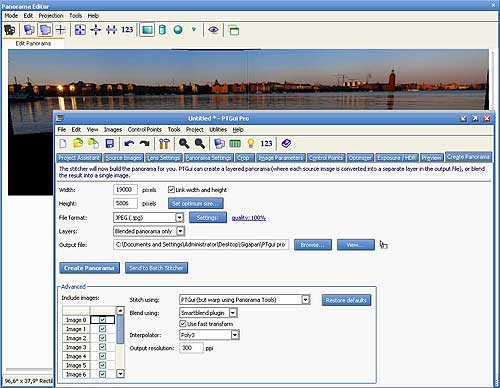Click the Width pixels input field
The image size is (500, 388).
click(125, 190)
